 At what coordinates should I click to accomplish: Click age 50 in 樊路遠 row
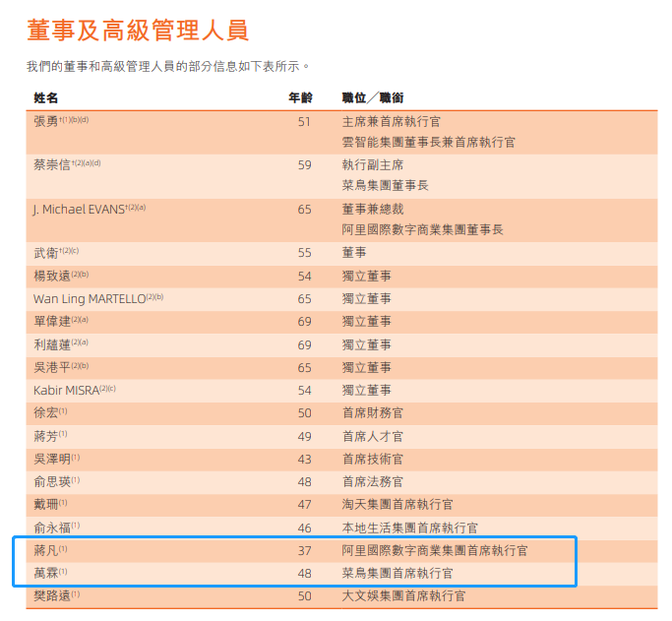pyautogui.click(x=304, y=596)
